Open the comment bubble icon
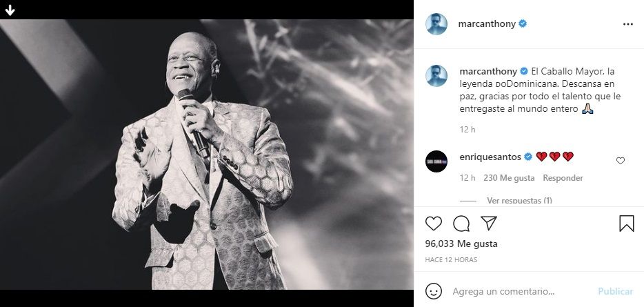Screen dimensions: 644x307 461,223
